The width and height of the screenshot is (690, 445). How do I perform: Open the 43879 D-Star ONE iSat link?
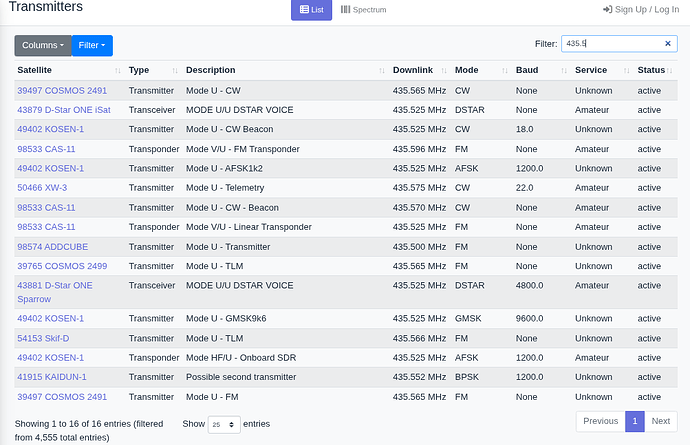click(66, 110)
